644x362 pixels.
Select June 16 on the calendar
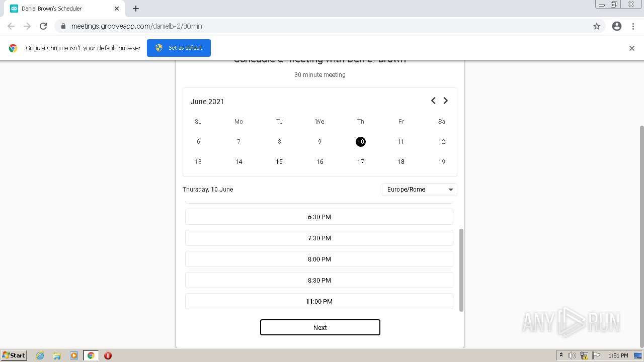[x=319, y=162]
